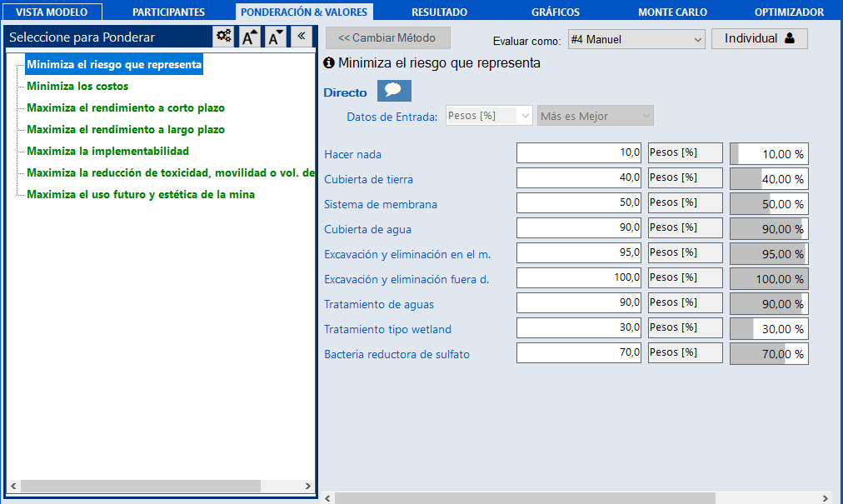This screenshot has width=843, height=504.
Task: Click the left arrow of bottom right scrollbar
Action: coord(327,498)
